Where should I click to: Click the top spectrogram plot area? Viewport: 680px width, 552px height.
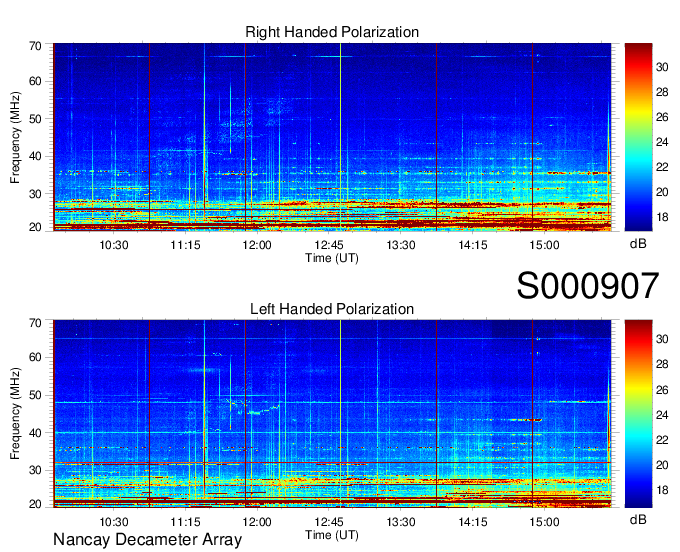[332, 137]
